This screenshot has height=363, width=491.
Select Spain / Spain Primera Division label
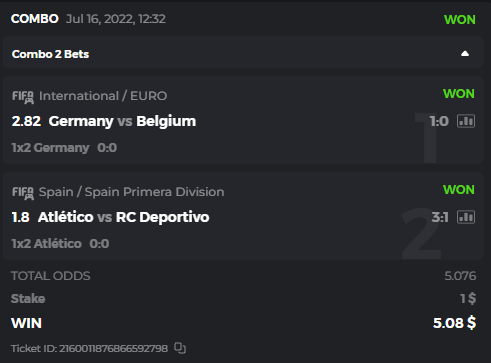131,192
